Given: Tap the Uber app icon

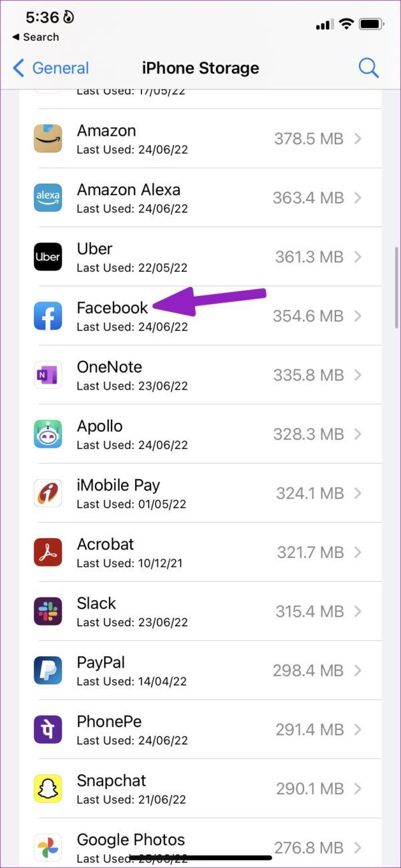Looking at the screenshot, I should (48, 257).
